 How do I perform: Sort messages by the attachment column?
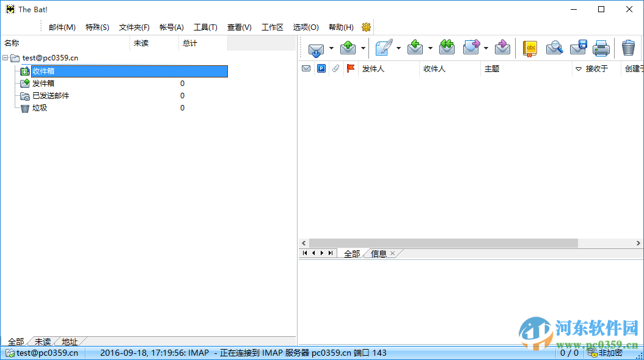point(335,68)
